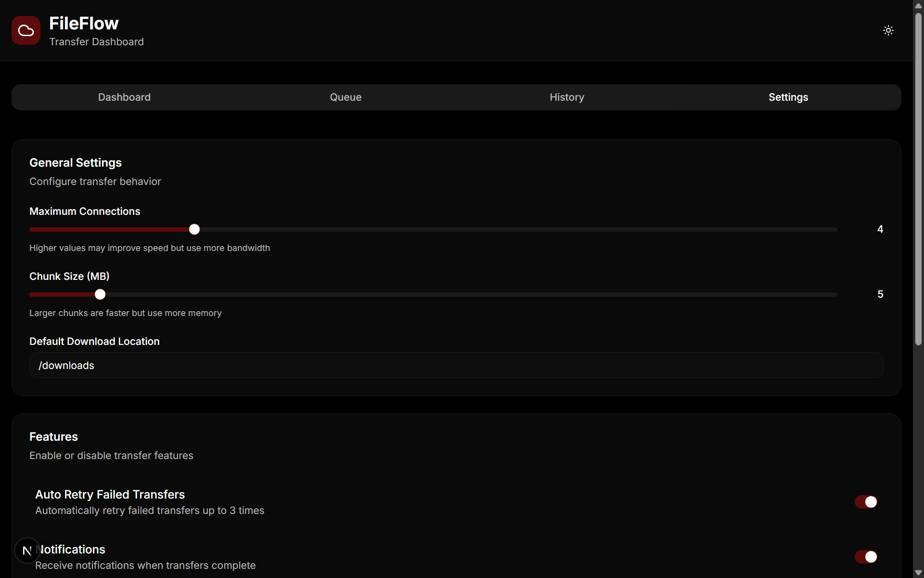Click the FileFlow cloud logo icon
924x578 pixels.
[26, 30]
